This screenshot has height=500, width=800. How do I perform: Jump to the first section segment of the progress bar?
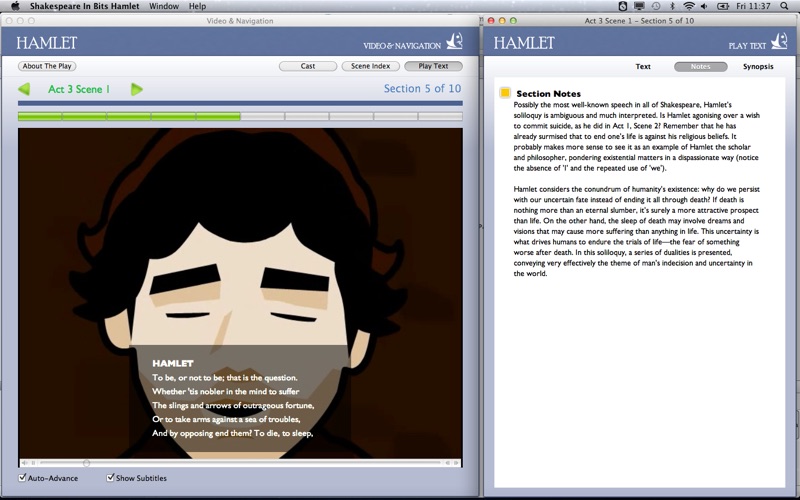pyautogui.click(x=40, y=116)
